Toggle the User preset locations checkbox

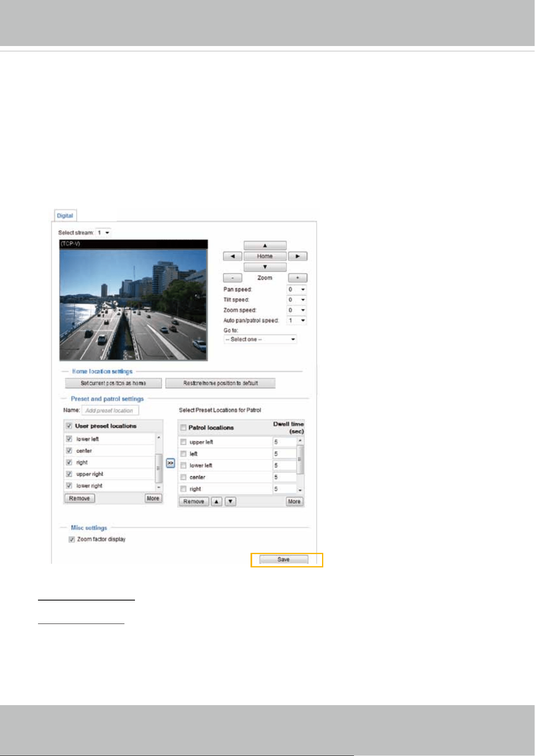click(x=70, y=426)
